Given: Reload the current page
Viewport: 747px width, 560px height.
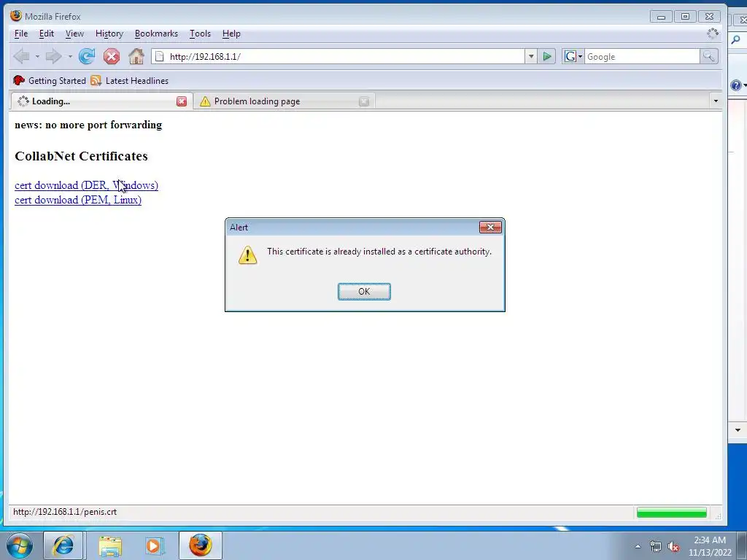Looking at the screenshot, I should coord(87,57).
